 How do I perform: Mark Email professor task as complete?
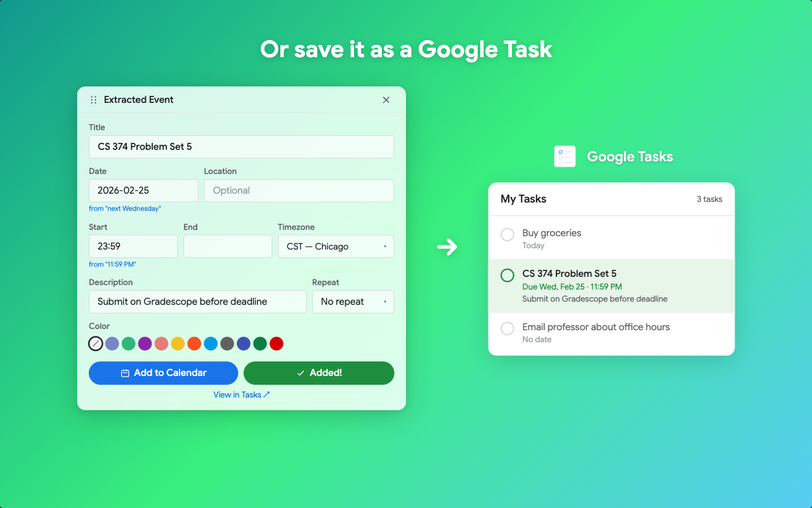coord(507,329)
